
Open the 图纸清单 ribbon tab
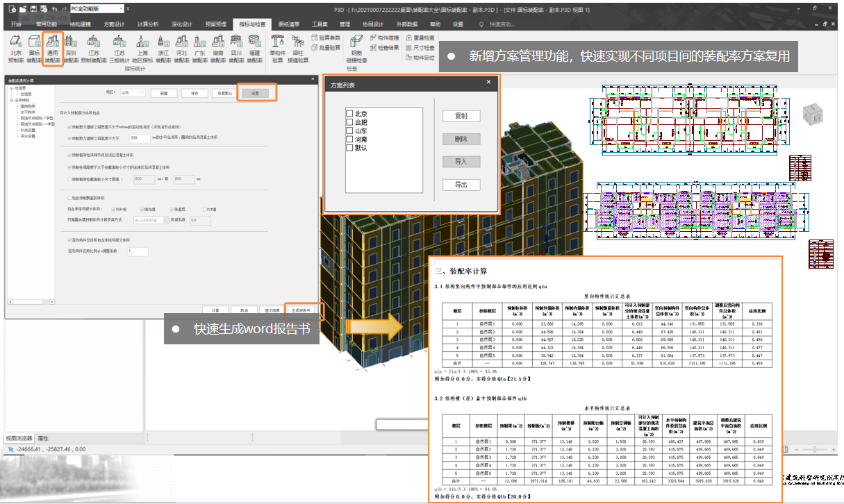[288, 24]
